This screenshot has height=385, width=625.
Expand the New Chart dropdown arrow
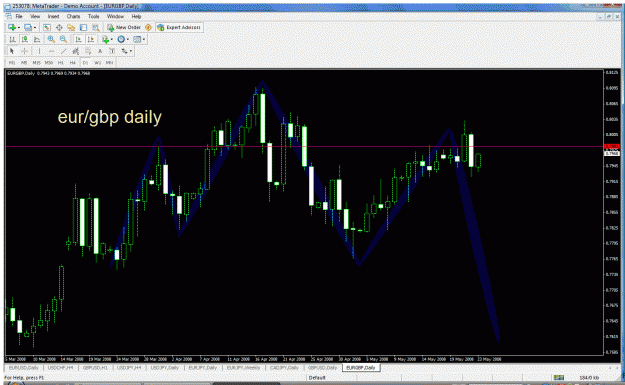[x=18, y=28]
